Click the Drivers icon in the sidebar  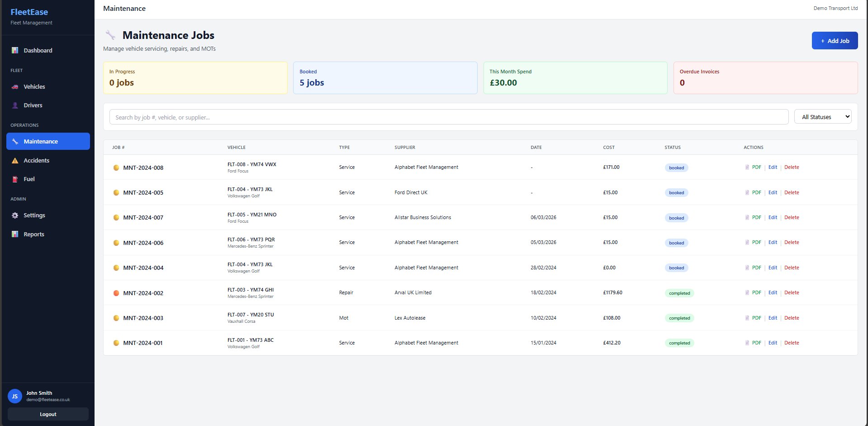point(15,105)
